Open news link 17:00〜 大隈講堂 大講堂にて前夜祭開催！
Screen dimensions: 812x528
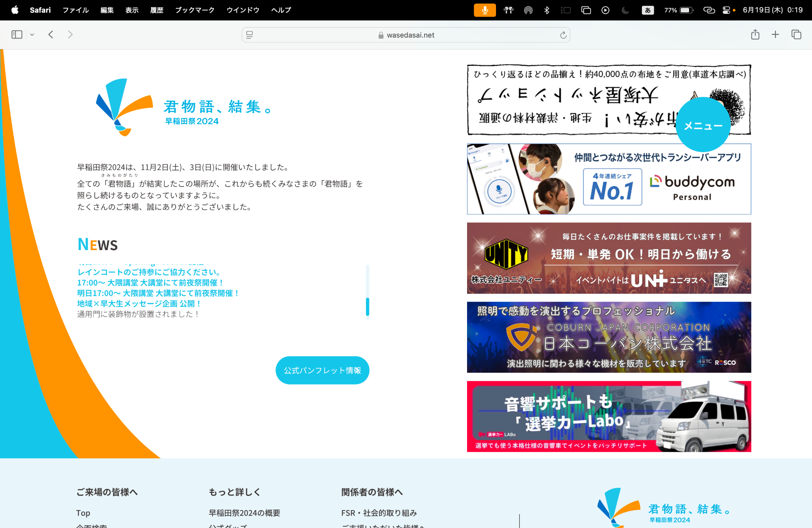click(151, 283)
